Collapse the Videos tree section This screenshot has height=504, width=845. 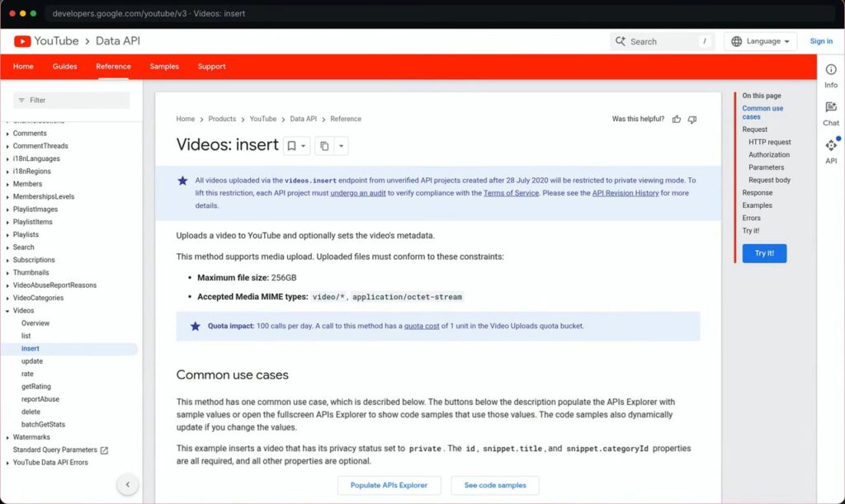click(x=7, y=311)
